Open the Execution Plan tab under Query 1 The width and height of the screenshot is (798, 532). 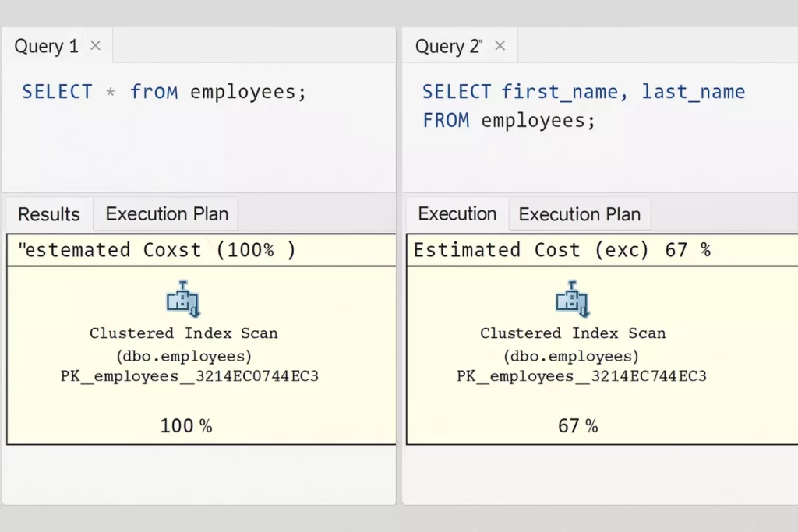coord(167,214)
